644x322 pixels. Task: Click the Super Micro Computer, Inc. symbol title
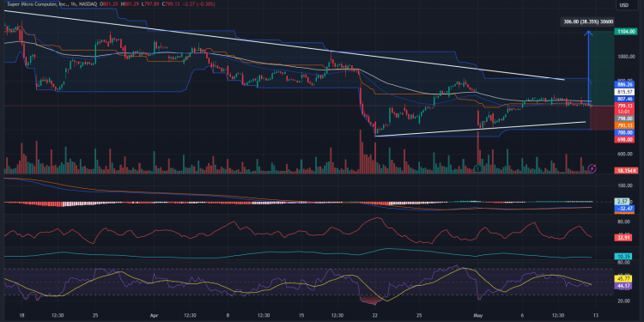click(x=38, y=4)
